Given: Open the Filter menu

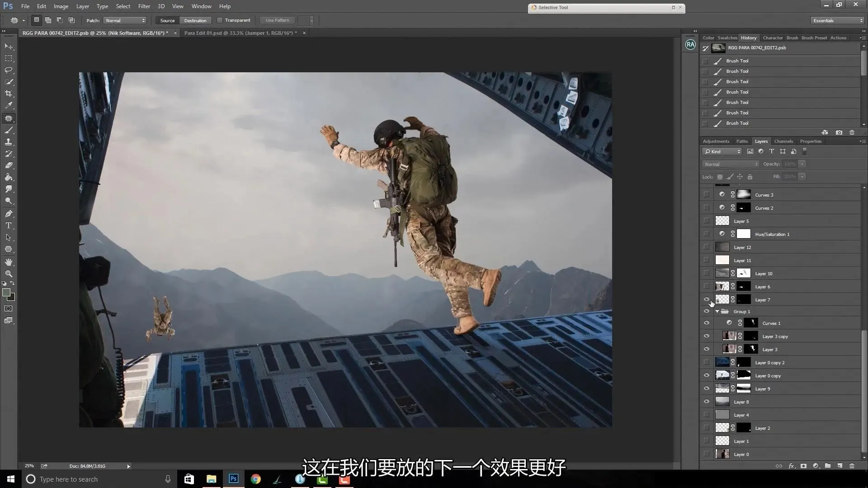Looking at the screenshot, I should [144, 6].
